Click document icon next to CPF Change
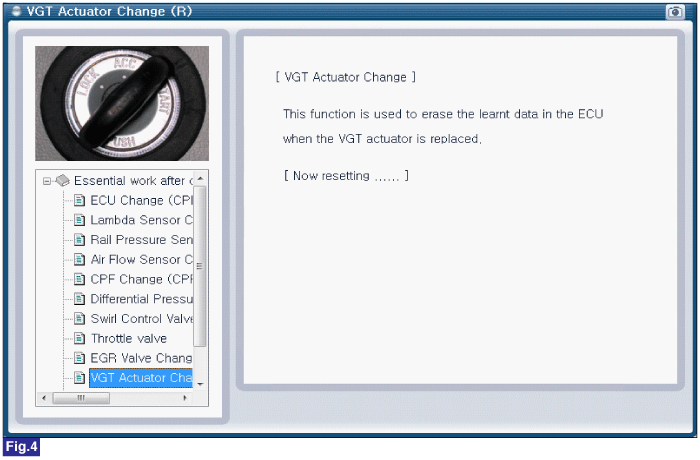 [x=79, y=279]
